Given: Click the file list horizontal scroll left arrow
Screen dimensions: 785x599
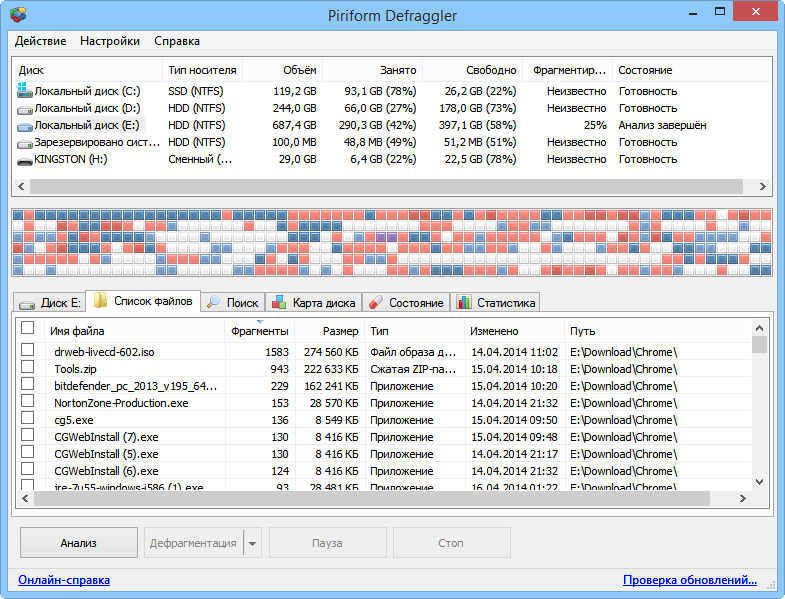Looking at the screenshot, I should 25,498.
